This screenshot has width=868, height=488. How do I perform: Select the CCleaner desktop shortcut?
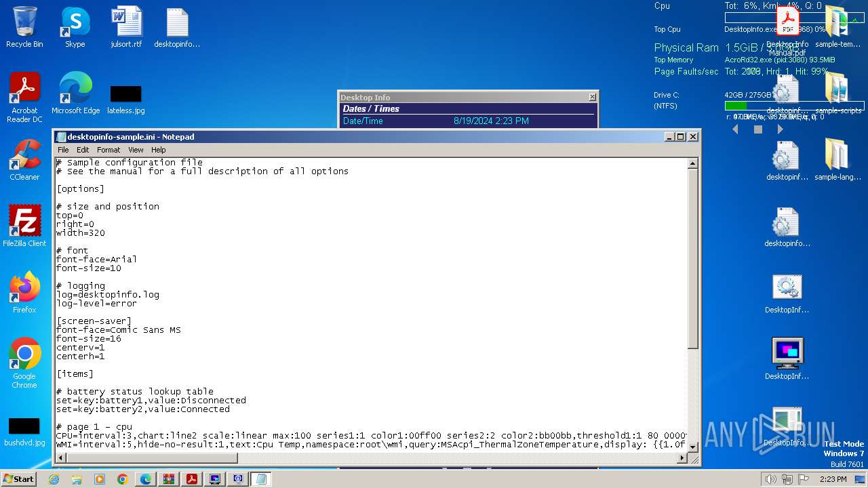click(x=24, y=160)
